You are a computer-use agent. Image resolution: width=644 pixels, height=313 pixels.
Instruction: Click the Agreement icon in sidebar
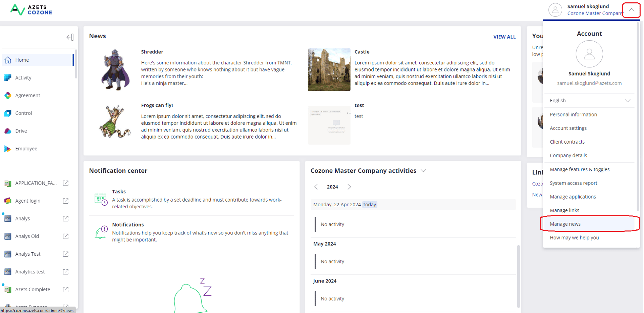[x=8, y=96]
